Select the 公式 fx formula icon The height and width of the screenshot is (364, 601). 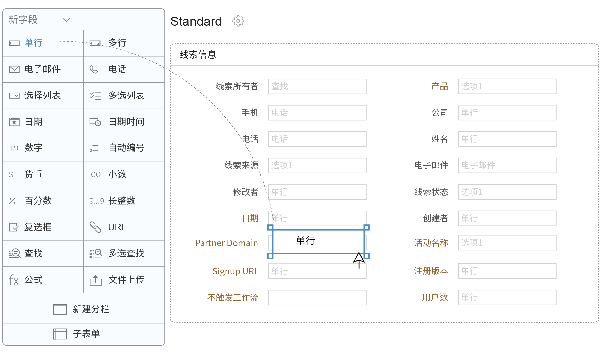(x=14, y=280)
